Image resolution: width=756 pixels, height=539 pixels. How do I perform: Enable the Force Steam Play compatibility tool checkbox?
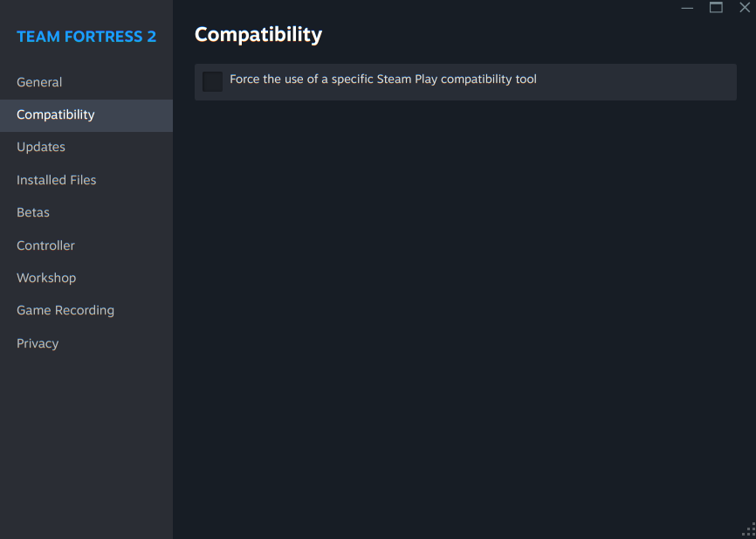click(x=212, y=81)
